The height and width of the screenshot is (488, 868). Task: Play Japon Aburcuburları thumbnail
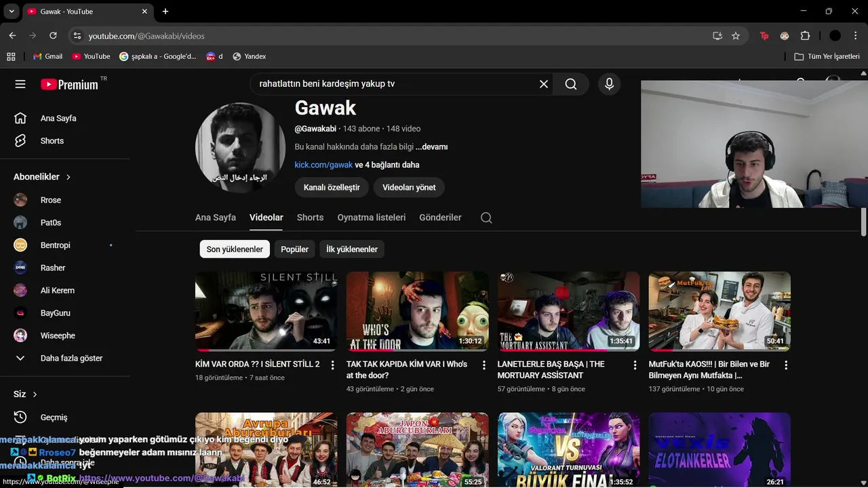coord(417,450)
